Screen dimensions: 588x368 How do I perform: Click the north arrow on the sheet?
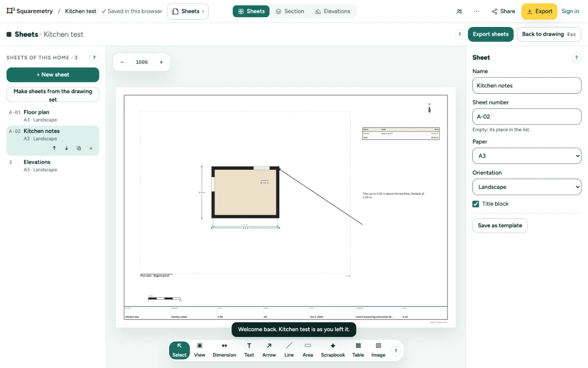click(429, 108)
